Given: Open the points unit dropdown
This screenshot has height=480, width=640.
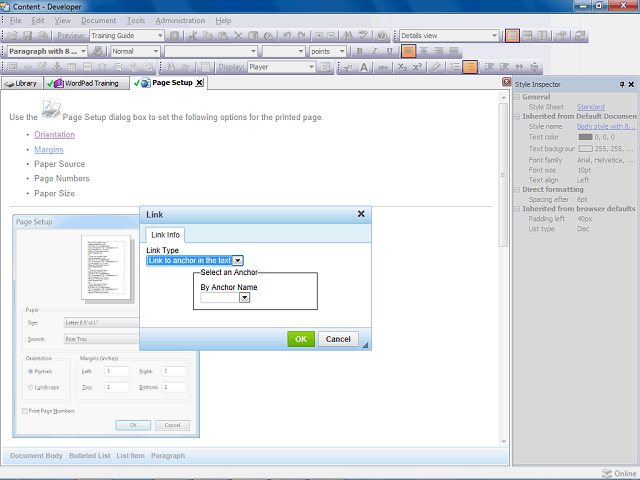Looking at the screenshot, I should (x=342, y=51).
